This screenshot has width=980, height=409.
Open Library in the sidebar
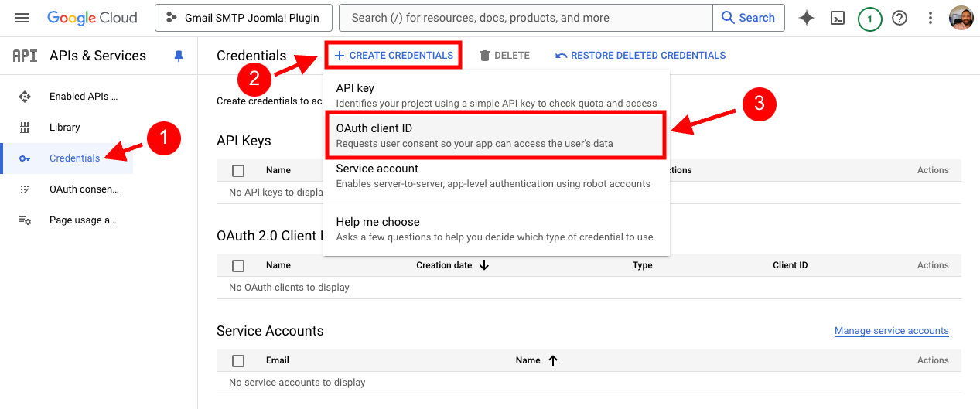pyautogui.click(x=65, y=128)
